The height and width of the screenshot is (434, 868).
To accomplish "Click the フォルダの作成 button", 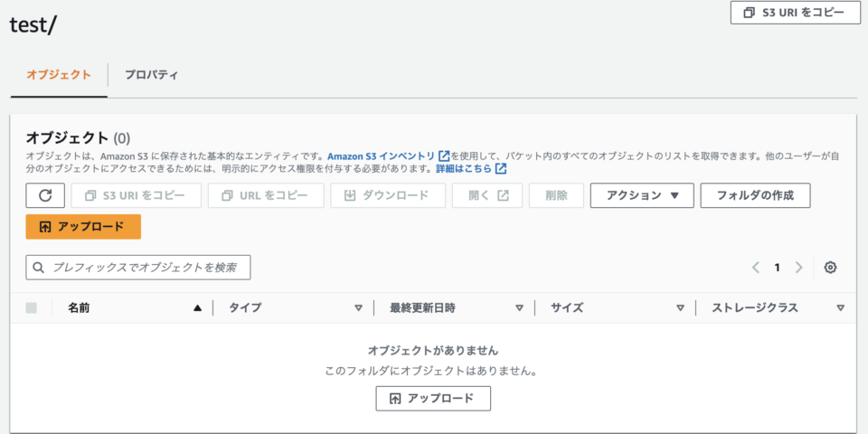I will 755,195.
